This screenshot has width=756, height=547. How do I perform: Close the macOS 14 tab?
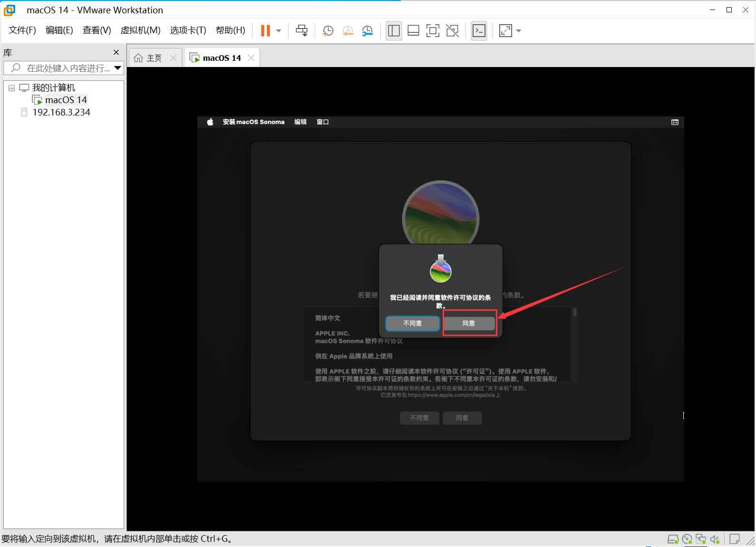(251, 58)
